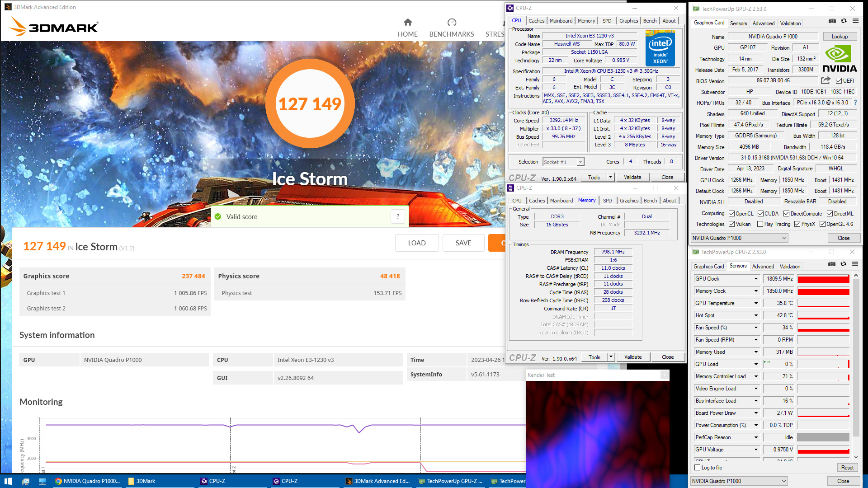This screenshot has width=868, height=488.
Task: Click the valid score help question mark
Action: coord(398,216)
